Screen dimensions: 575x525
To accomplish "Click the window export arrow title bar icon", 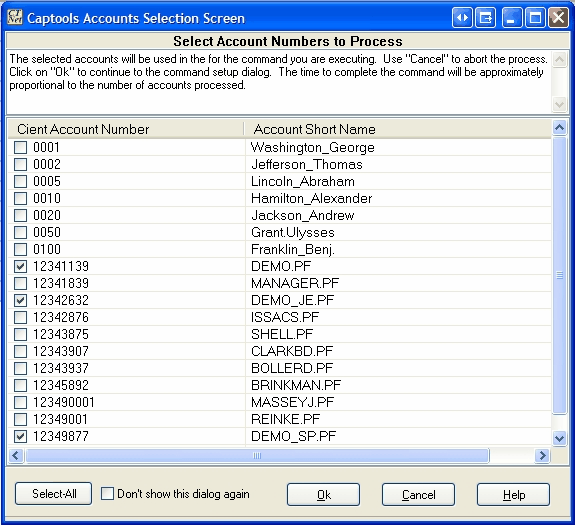I will [x=486, y=18].
